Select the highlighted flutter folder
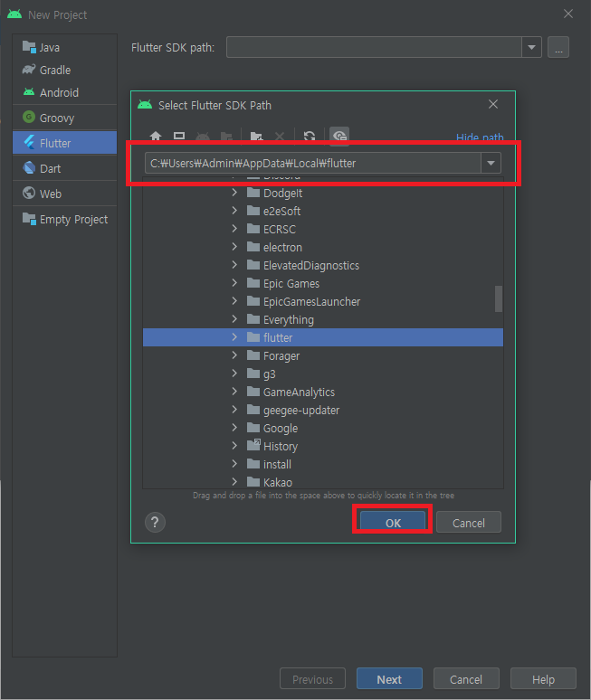Image resolution: width=591 pixels, height=700 pixels. pyautogui.click(x=322, y=337)
